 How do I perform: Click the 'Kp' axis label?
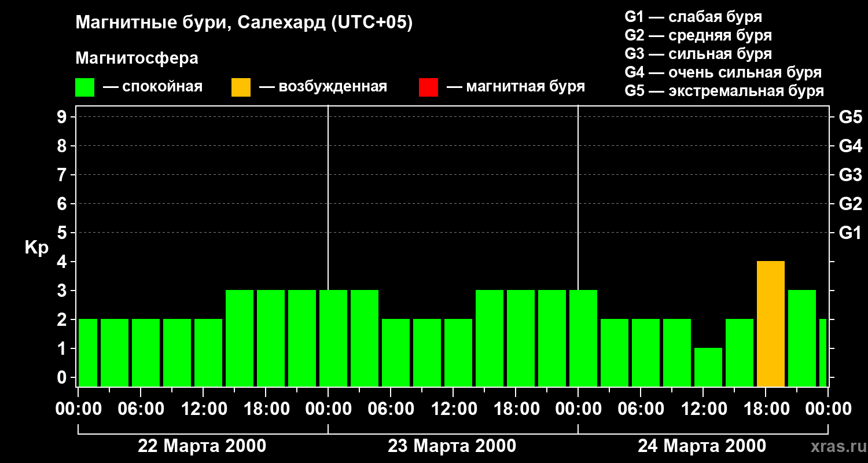pyautogui.click(x=36, y=248)
